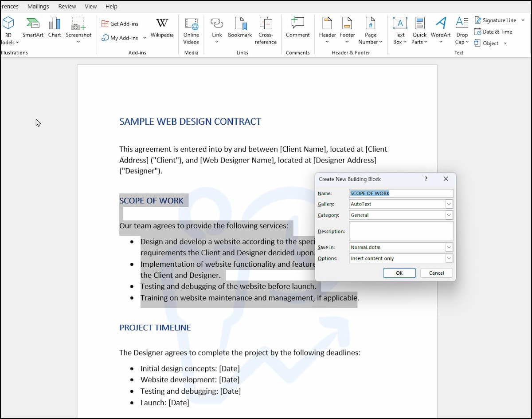Screen dimensions: 532x419
Task: Add a Bookmark
Action: 240,28
